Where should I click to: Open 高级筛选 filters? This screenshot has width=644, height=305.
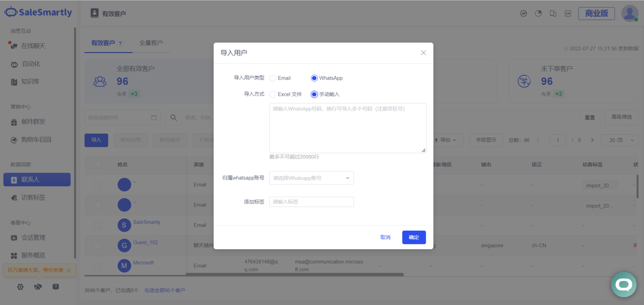(621, 117)
